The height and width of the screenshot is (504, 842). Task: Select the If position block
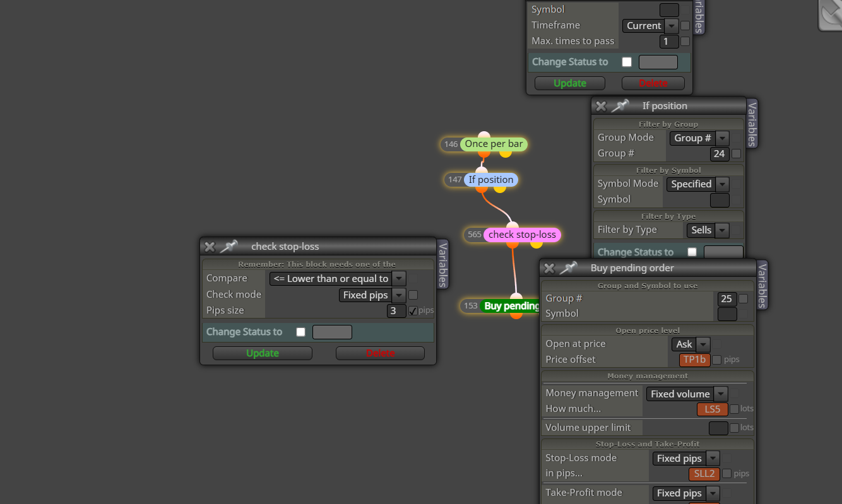click(491, 180)
